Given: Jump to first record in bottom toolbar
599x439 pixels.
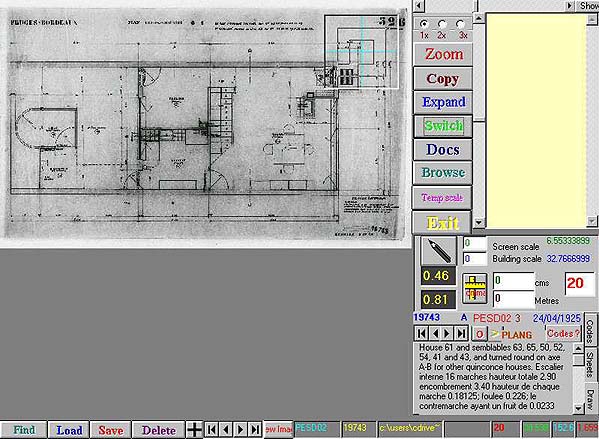Looking at the screenshot, I should [211, 430].
